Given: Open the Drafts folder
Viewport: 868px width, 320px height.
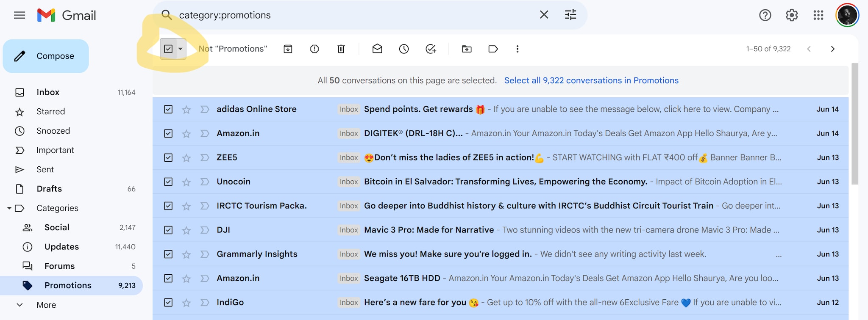Looking at the screenshot, I should pyautogui.click(x=71, y=189).
